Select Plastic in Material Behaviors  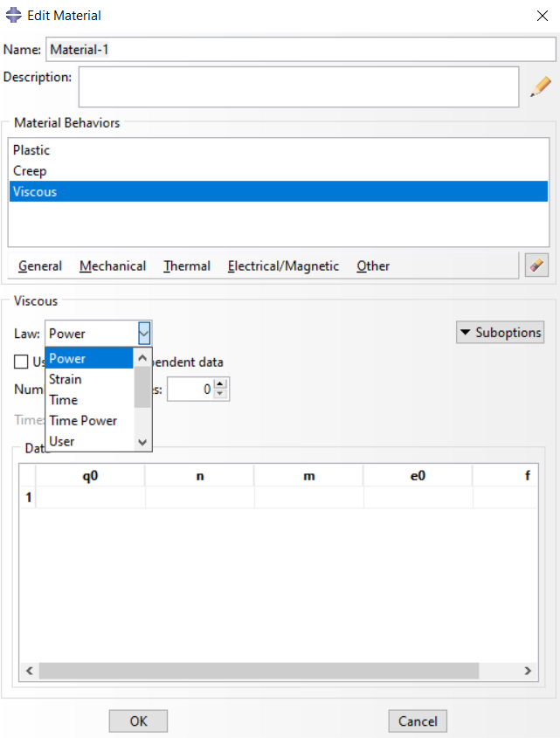pyautogui.click(x=279, y=150)
